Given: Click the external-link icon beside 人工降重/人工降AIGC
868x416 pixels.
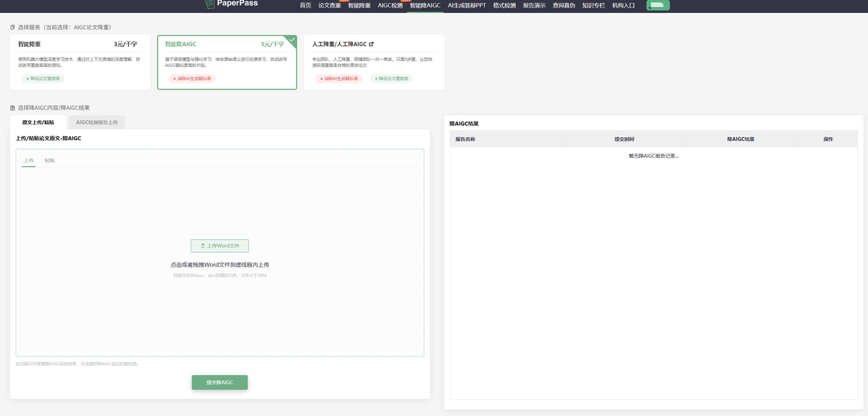Looking at the screenshot, I should pyautogui.click(x=371, y=44).
